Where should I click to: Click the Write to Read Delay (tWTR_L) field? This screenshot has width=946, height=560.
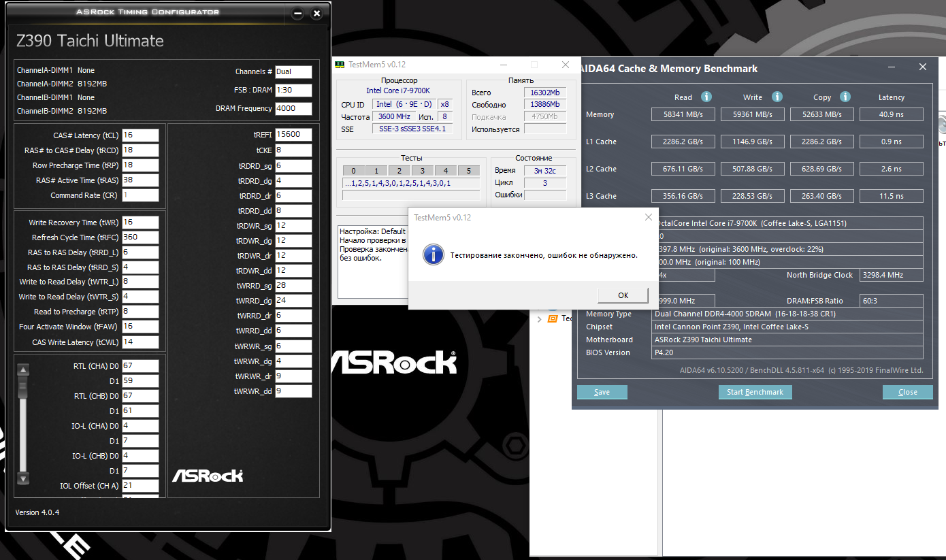click(x=140, y=282)
